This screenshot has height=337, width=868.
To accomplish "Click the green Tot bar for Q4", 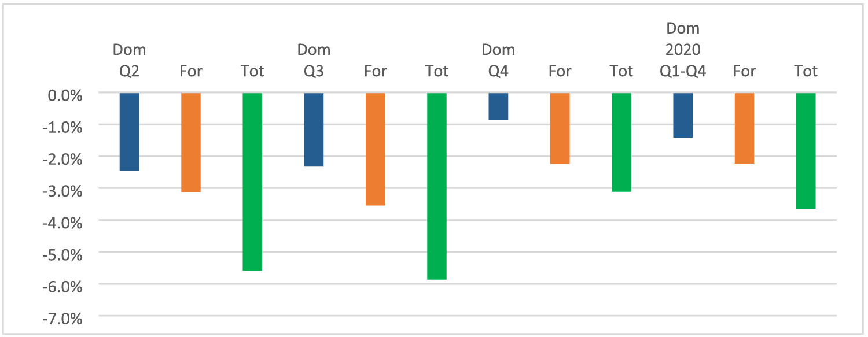I will (621, 142).
